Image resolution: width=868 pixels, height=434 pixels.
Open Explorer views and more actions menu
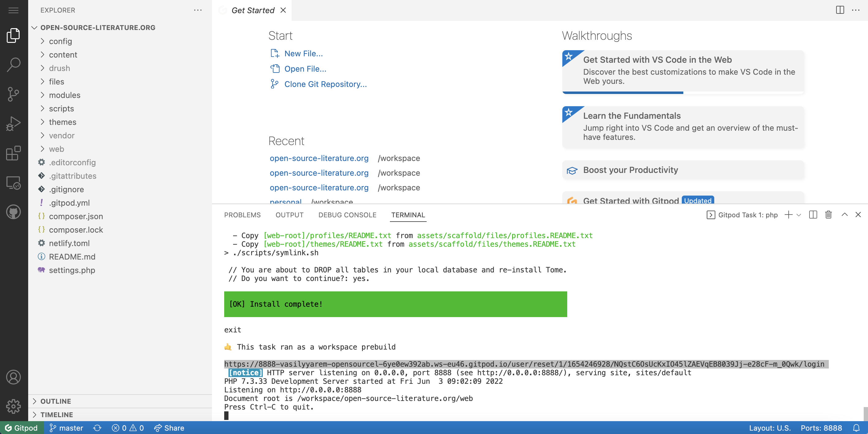[198, 10]
